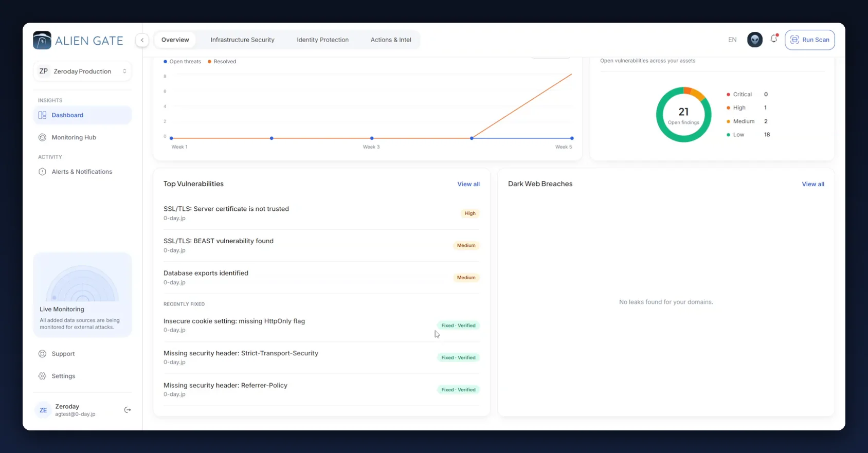Change the language via the EN selector
This screenshot has height=453, width=868.
click(x=732, y=40)
